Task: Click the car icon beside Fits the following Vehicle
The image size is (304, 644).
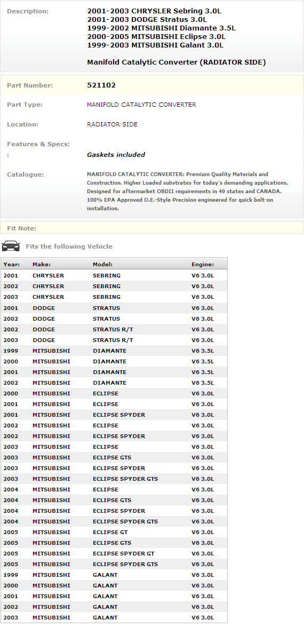Action: point(11,246)
